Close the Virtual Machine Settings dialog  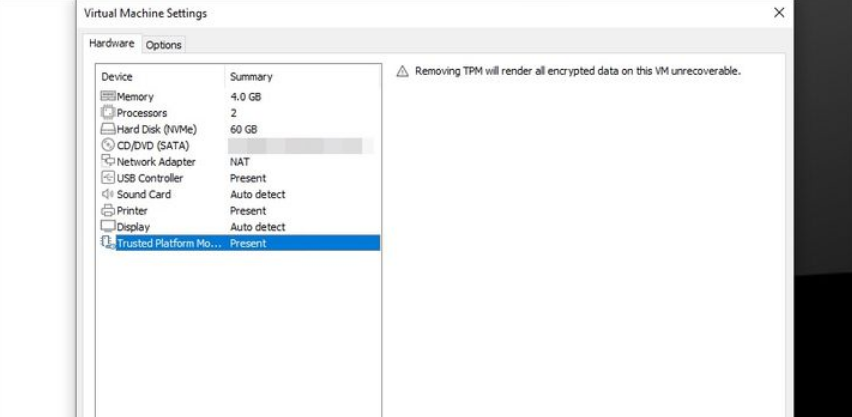780,12
